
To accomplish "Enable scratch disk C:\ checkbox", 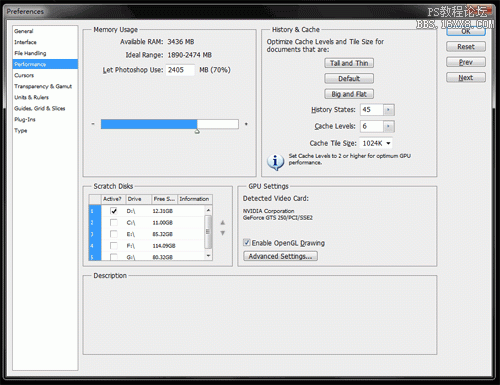I will (x=114, y=222).
